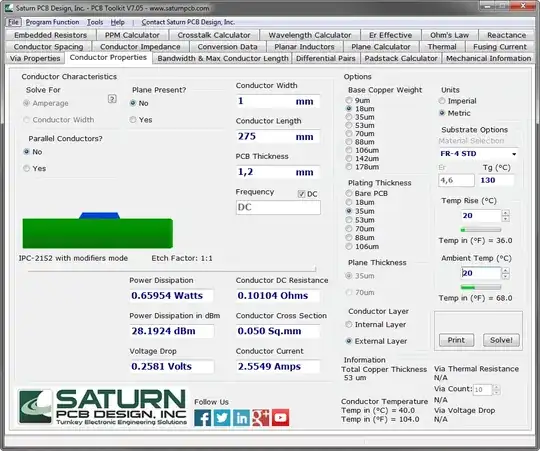540x451 pixels.
Task: Open the Ohm's Law tab
Action: [449, 35]
